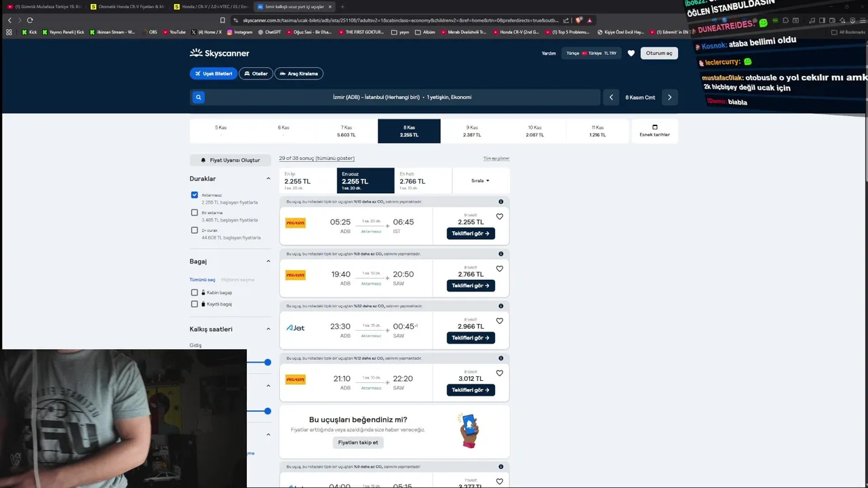Select the 9 Kas 2.387 TL date
868x488 pixels.
click(x=472, y=131)
